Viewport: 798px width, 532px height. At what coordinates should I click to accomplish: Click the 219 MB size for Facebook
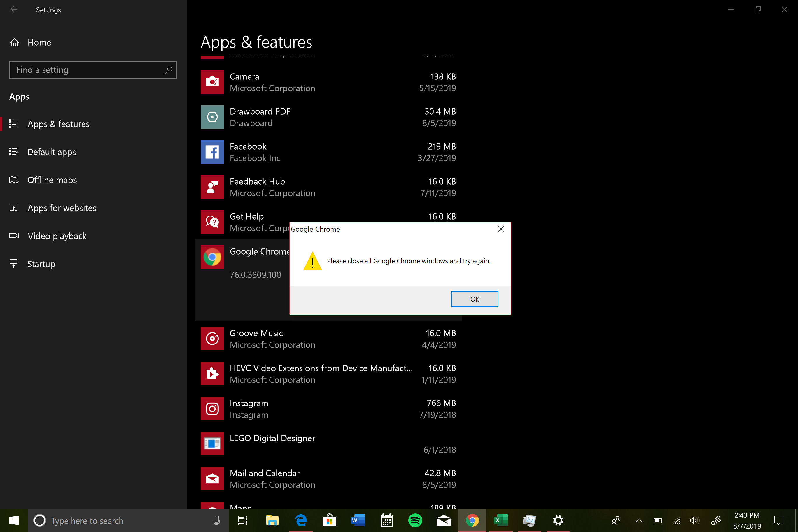point(442,147)
